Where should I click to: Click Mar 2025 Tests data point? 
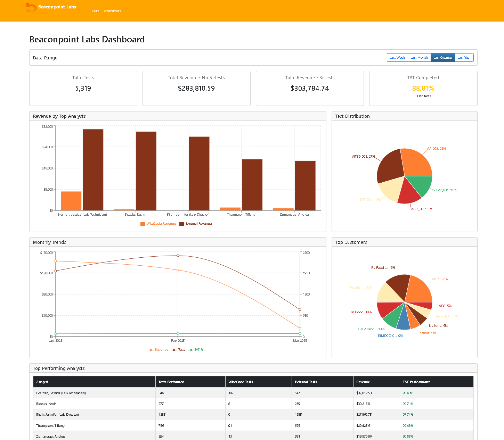300,310
